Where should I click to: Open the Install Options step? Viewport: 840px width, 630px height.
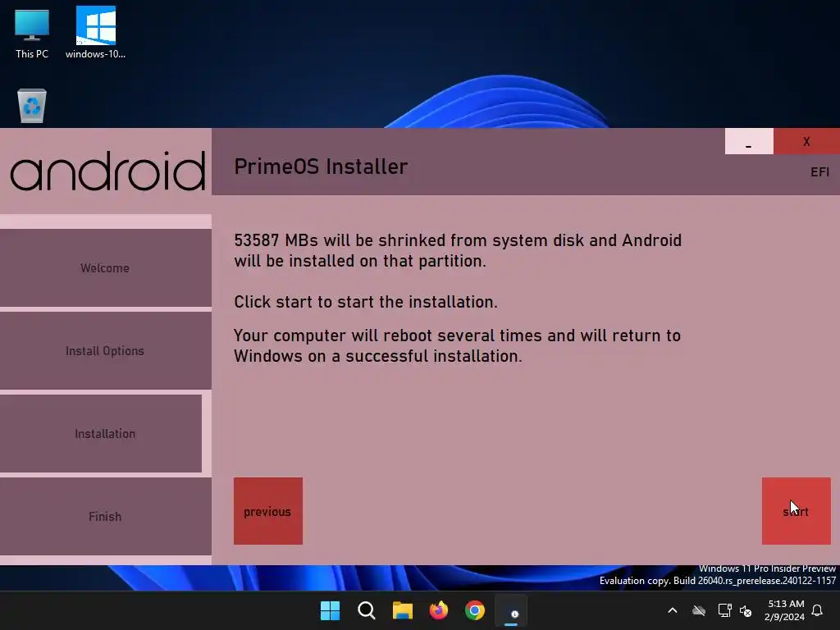[106, 351]
